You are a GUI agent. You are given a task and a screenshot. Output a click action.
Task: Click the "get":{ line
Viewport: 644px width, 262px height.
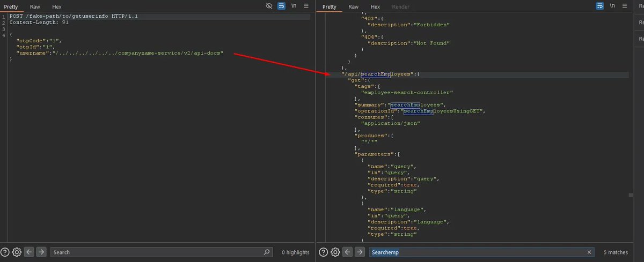(x=359, y=80)
